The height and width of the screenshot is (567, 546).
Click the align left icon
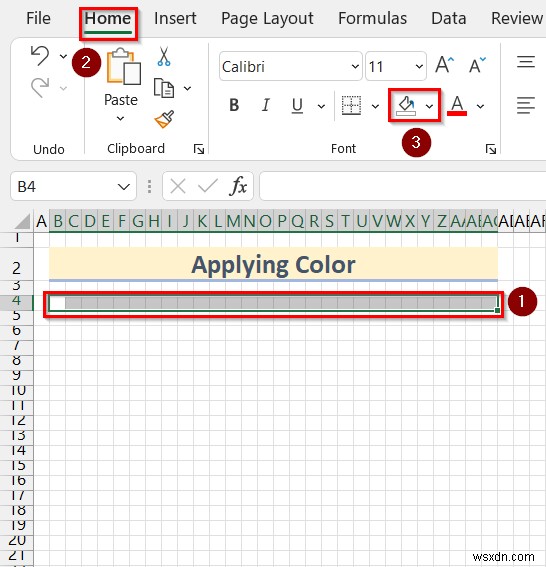[x=526, y=106]
